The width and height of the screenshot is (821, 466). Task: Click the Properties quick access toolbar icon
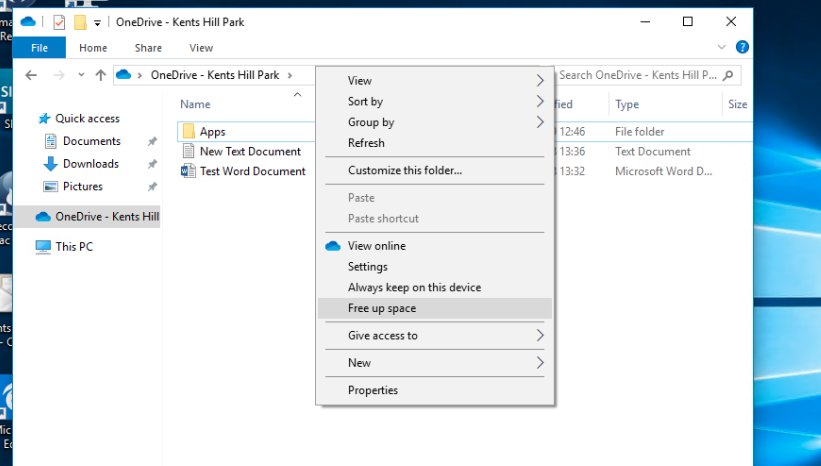pyautogui.click(x=59, y=23)
